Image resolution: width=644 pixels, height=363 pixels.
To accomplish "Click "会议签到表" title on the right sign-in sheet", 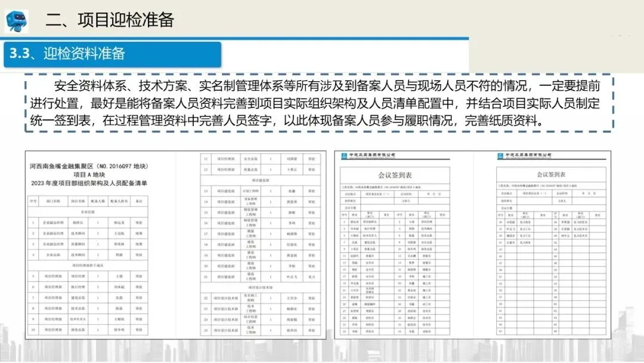I will [551, 175].
